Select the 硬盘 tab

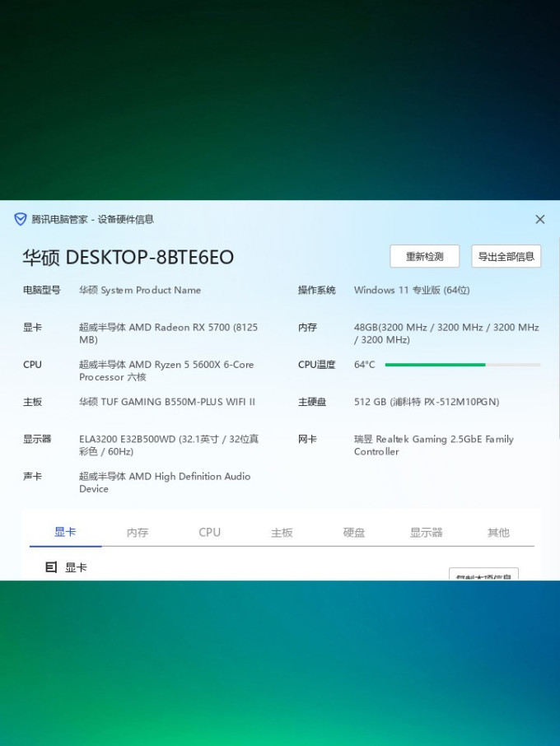354,533
